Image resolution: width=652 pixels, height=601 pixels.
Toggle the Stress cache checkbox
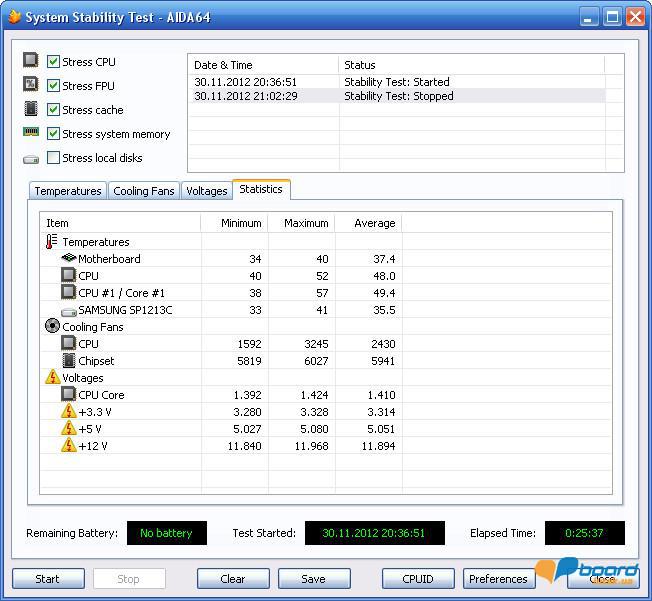pyautogui.click(x=54, y=110)
